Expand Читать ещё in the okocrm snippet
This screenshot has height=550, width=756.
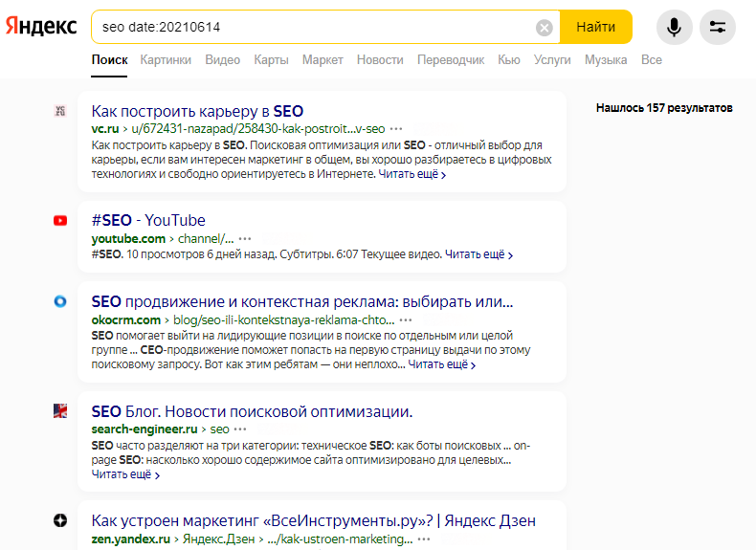[x=442, y=364]
